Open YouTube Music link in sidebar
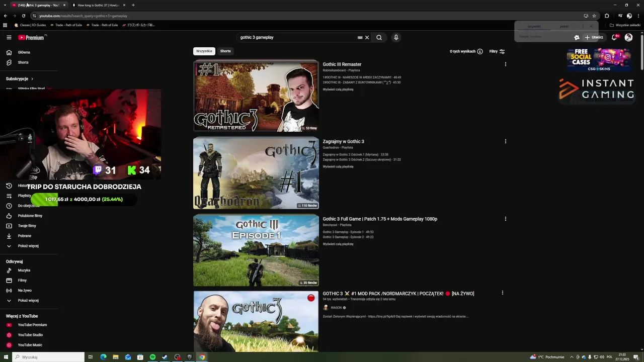Viewport: 644px width, 362px height. 24,345
